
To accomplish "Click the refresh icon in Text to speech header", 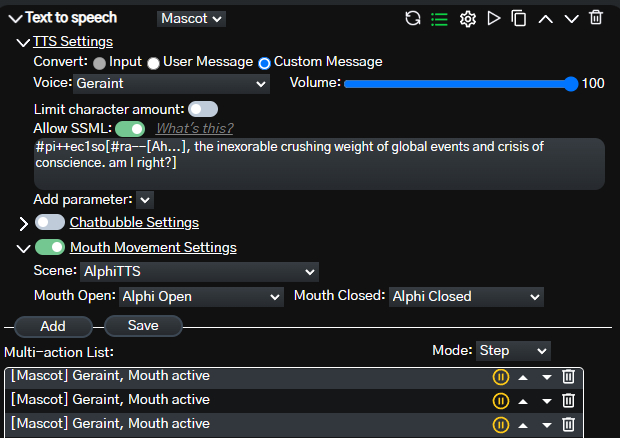I will (413, 18).
